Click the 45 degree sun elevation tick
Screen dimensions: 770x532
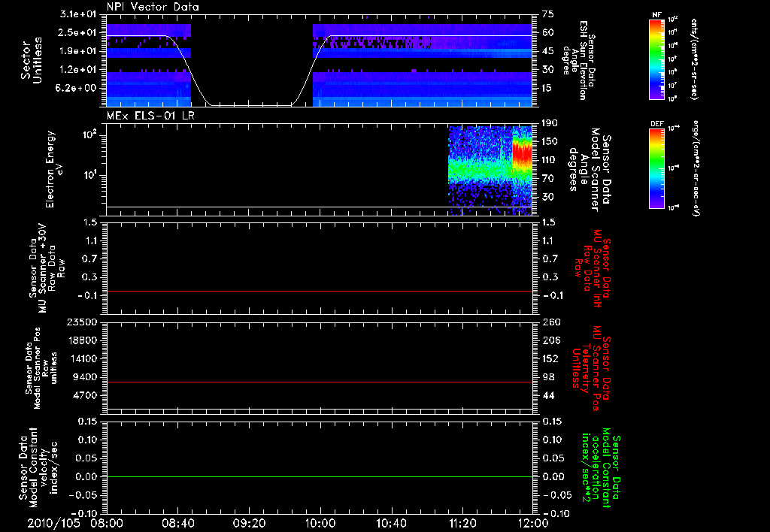tap(548, 51)
